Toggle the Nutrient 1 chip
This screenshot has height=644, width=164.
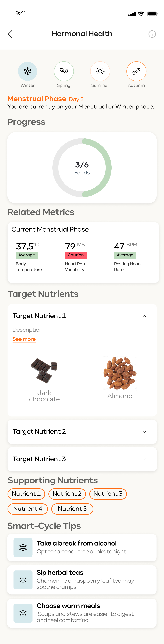pos(26,494)
